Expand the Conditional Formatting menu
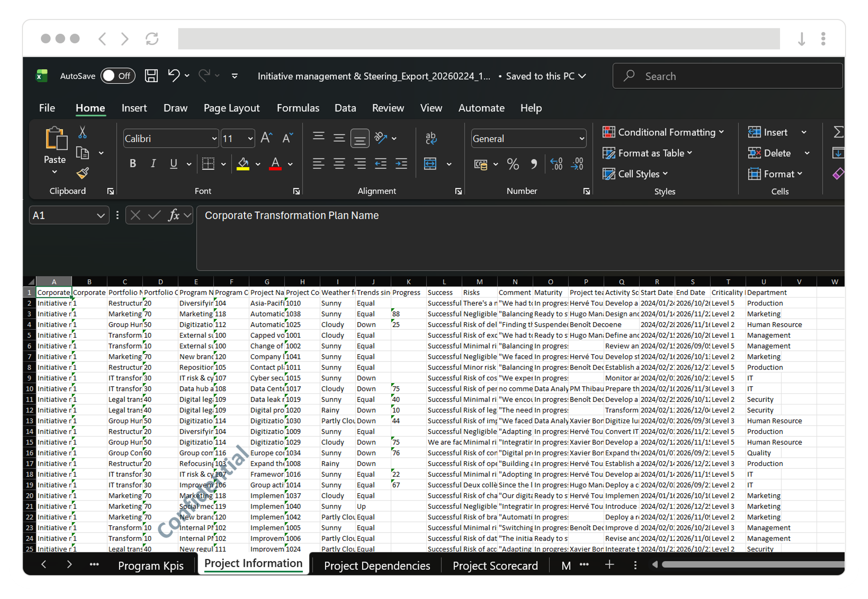Viewport: 868px width, 599px height. coord(664,133)
